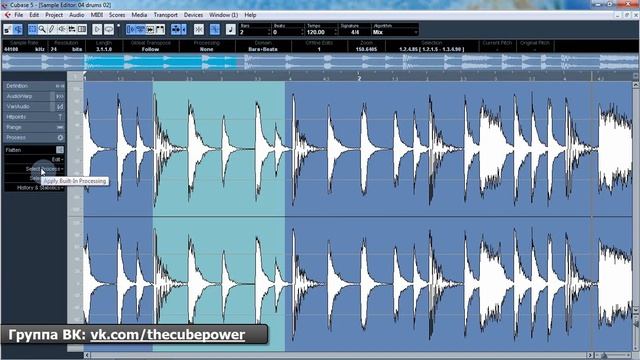Image resolution: width=640 pixels, height=360 pixels.
Task: Toggle Audition Loop button
Action: [109, 29]
